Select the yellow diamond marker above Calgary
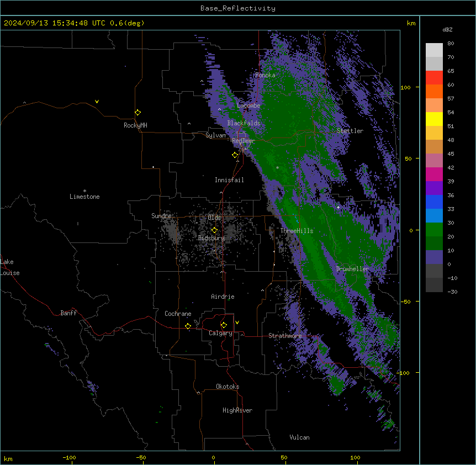This screenshot has width=476, height=465. pyautogui.click(x=224, y=325)
